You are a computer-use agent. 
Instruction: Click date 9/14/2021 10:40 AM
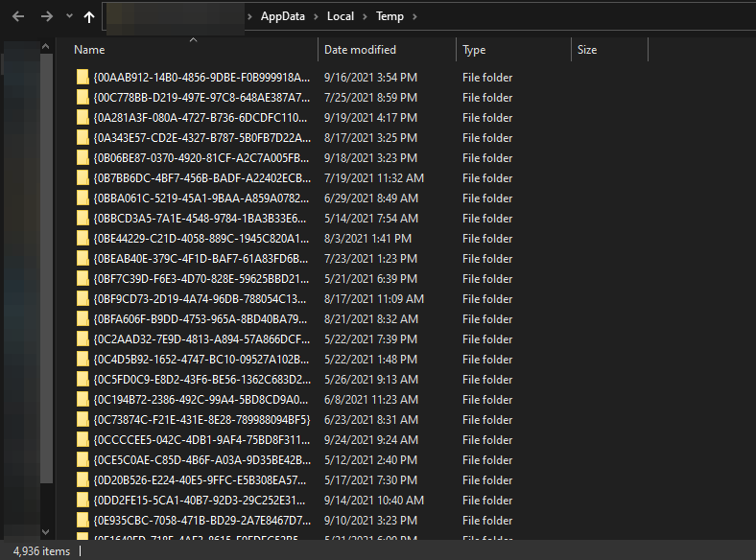(x=373, y=501)
